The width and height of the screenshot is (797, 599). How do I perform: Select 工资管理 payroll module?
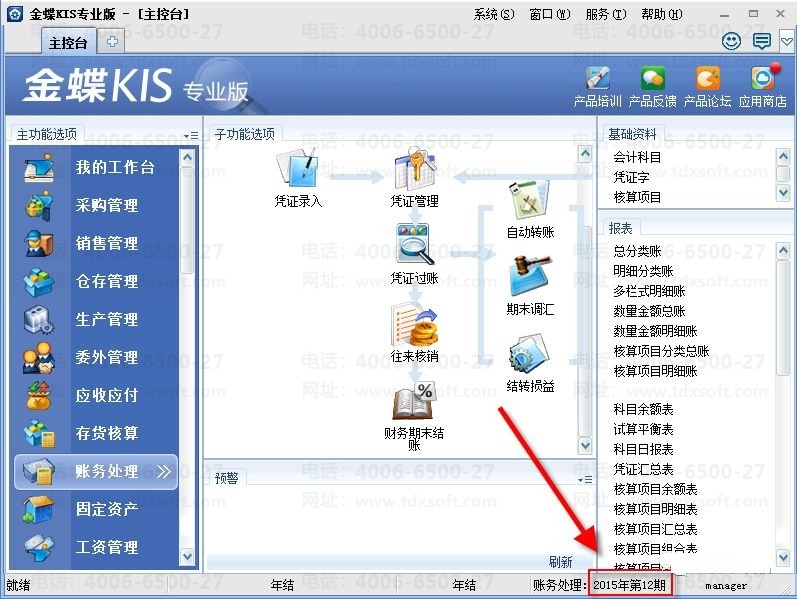point(98,548)
